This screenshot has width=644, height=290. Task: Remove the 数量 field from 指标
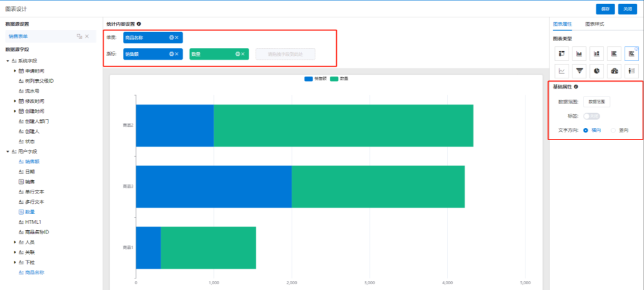point(243,54)
